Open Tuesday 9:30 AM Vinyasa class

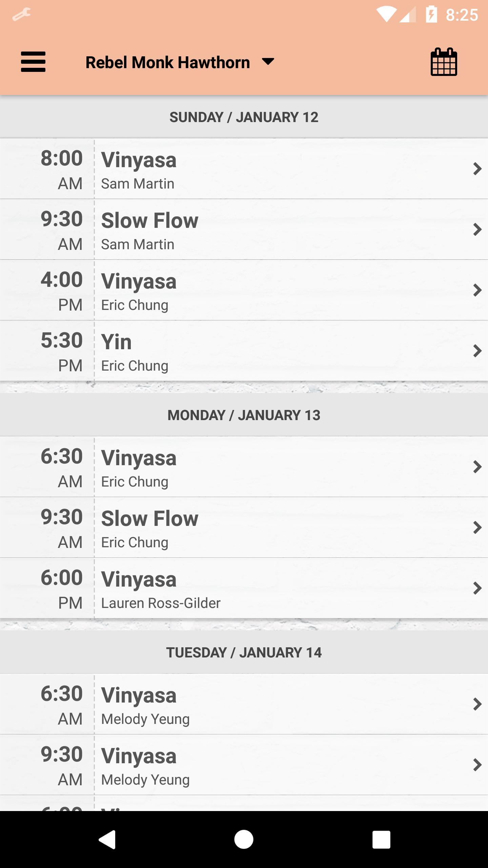[244, 765]
